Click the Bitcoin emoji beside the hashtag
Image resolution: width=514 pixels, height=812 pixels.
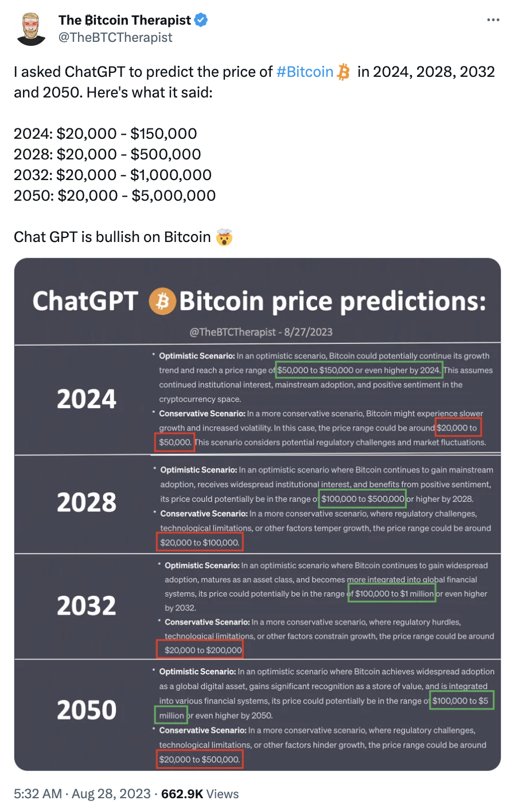(x=344, y=72)
